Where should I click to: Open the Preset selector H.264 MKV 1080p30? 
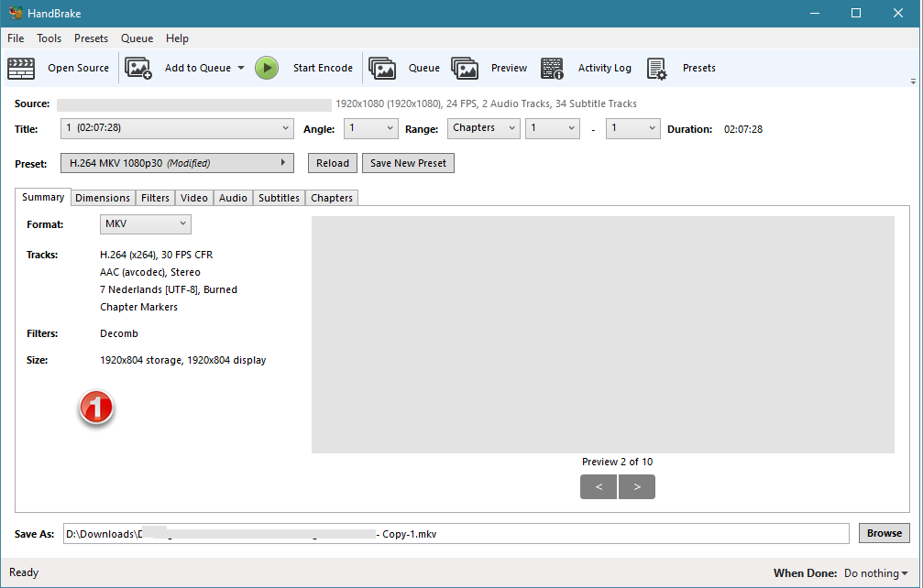tap(177, 163)
